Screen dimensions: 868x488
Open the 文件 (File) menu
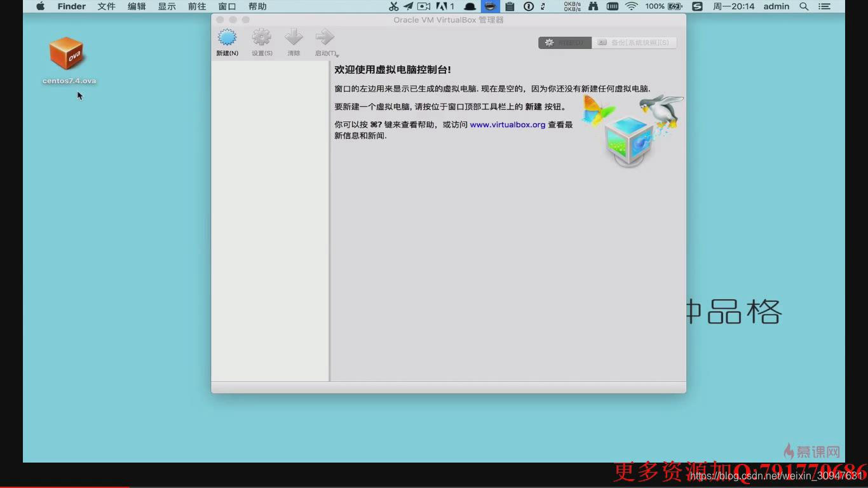[106, 6]
